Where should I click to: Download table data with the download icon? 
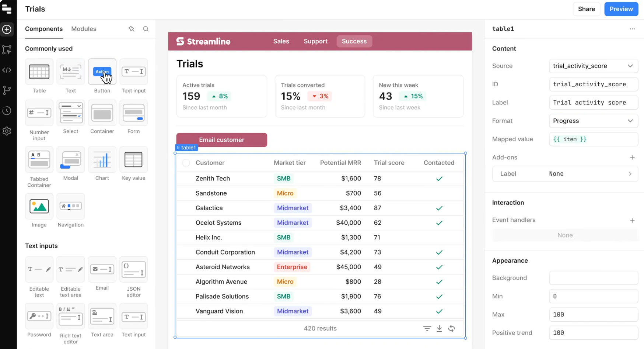pos(439,328)
